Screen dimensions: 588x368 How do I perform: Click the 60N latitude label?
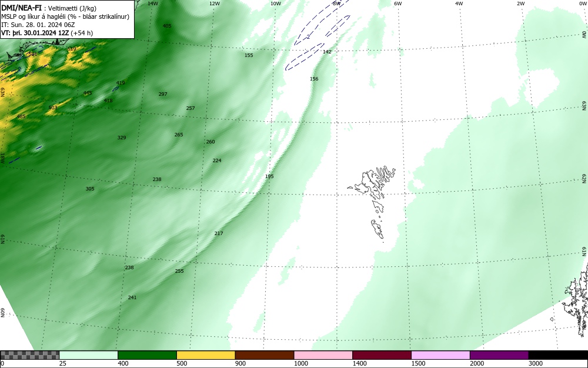(2, 313)
